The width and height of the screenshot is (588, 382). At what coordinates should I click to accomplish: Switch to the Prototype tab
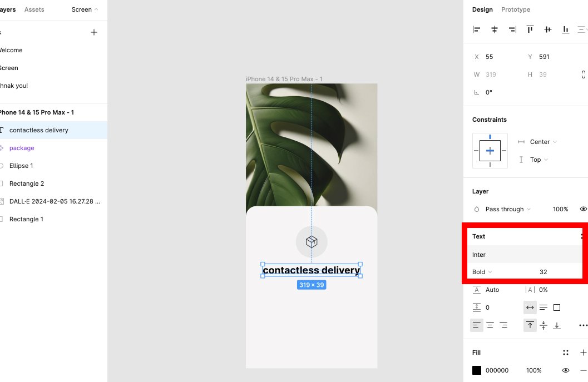516,9
